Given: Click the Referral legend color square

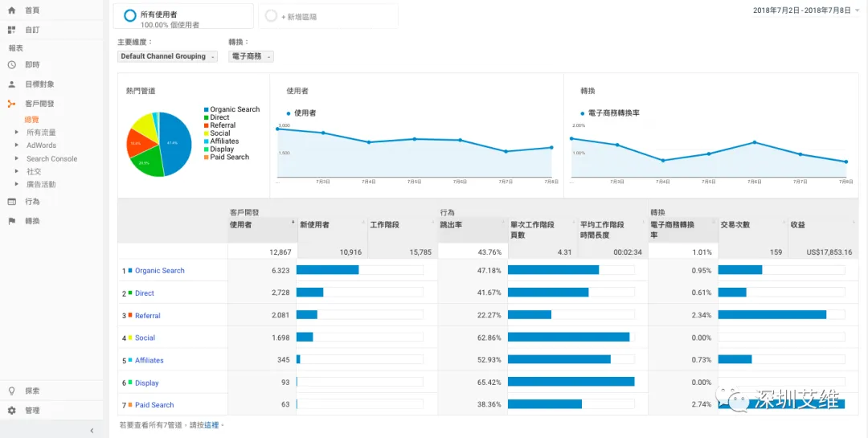Looking at the screenshot, I should pyautogui.click(x=207, y=125).
